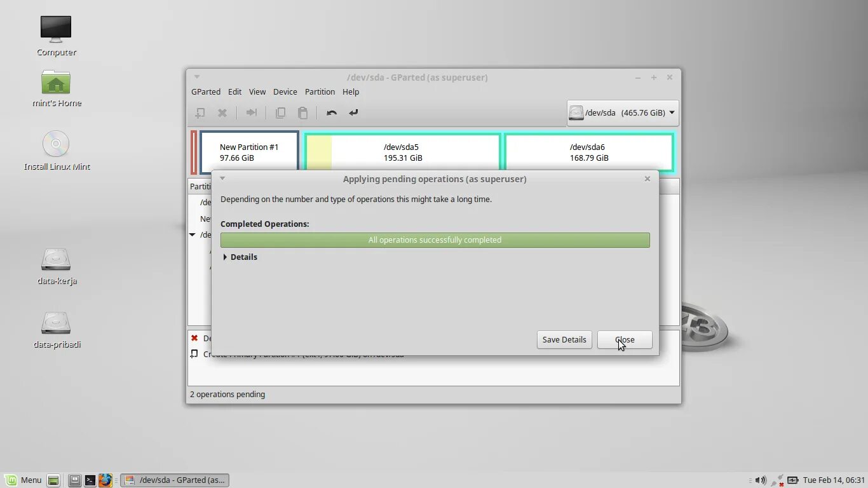The image size is (868, 488).
Task: Click the Delete partition toolbar icon
Action: tap(222, 112)
